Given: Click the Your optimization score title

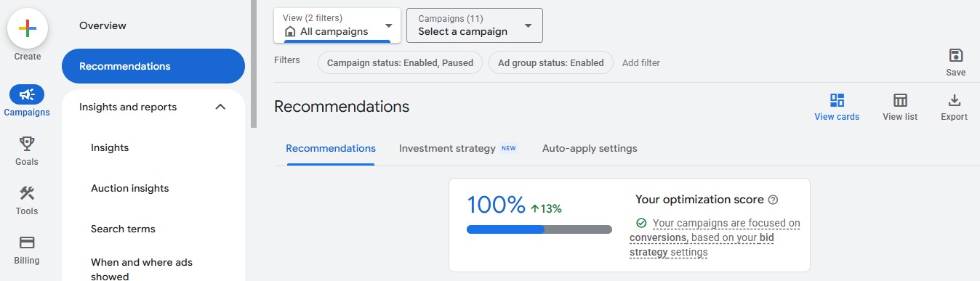Looking at the screenshot, I should coord(699,200).
